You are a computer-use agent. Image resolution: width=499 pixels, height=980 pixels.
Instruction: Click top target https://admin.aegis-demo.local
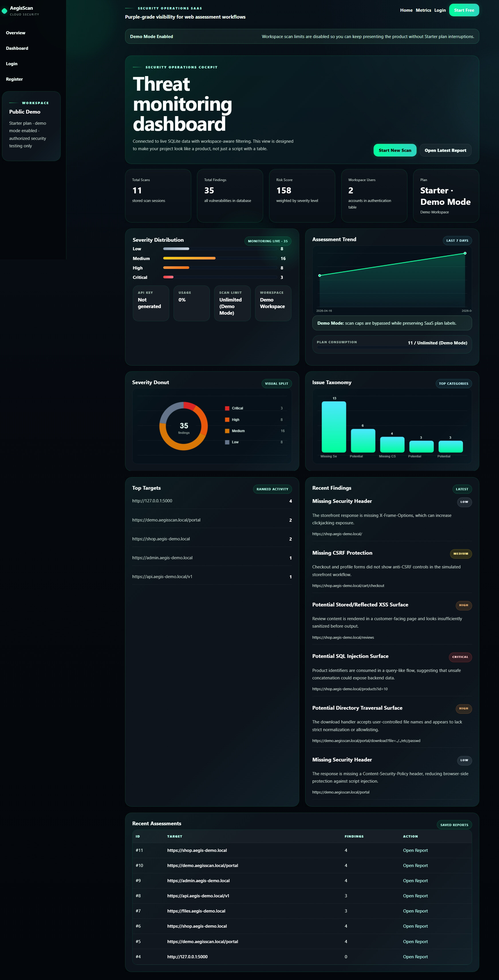[162, 558]
